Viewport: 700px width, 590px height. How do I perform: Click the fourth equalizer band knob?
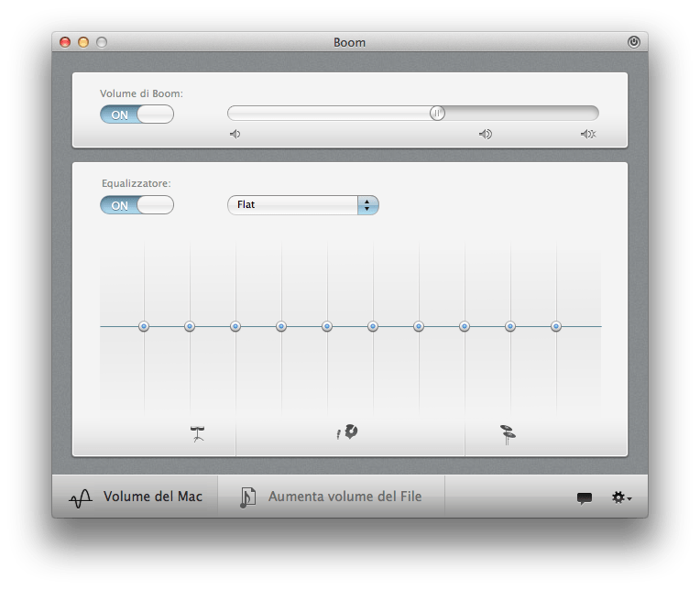281,326
